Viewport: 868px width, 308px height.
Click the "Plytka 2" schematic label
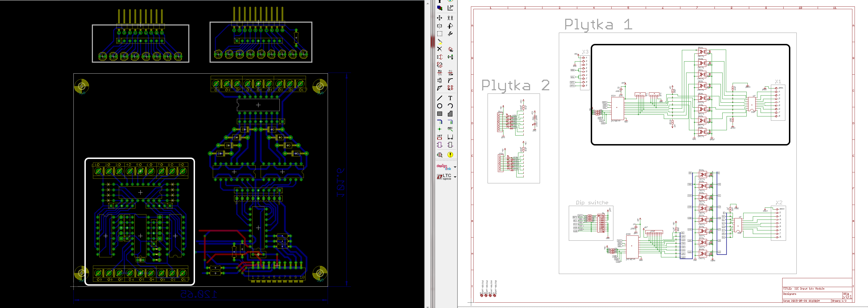(515, 85)
